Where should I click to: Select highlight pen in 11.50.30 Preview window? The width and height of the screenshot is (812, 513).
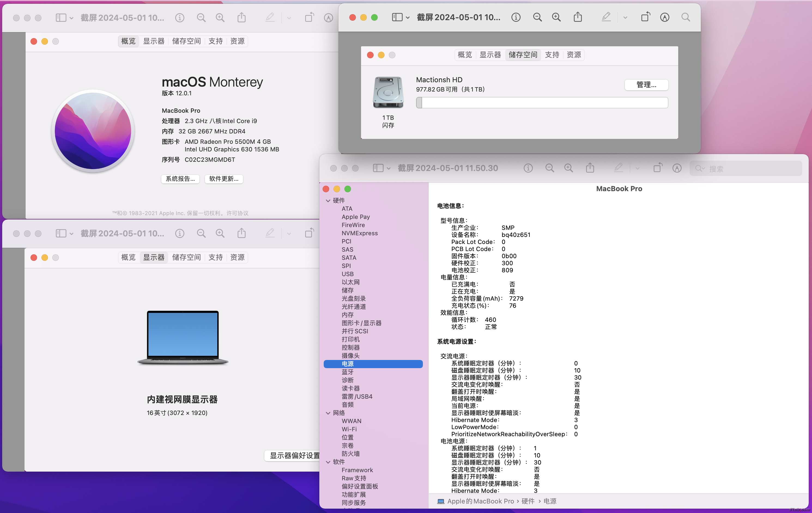619,168
